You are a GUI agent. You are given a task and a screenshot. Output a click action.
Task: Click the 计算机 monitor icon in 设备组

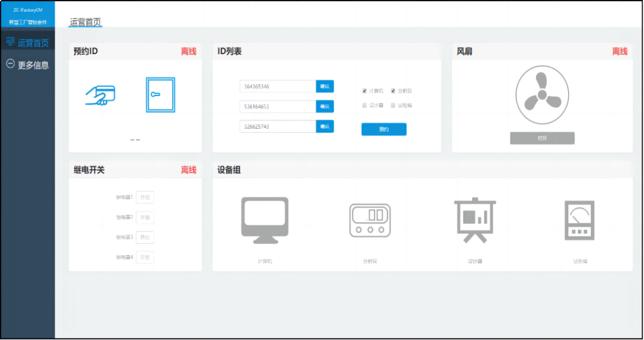[265, 221]
